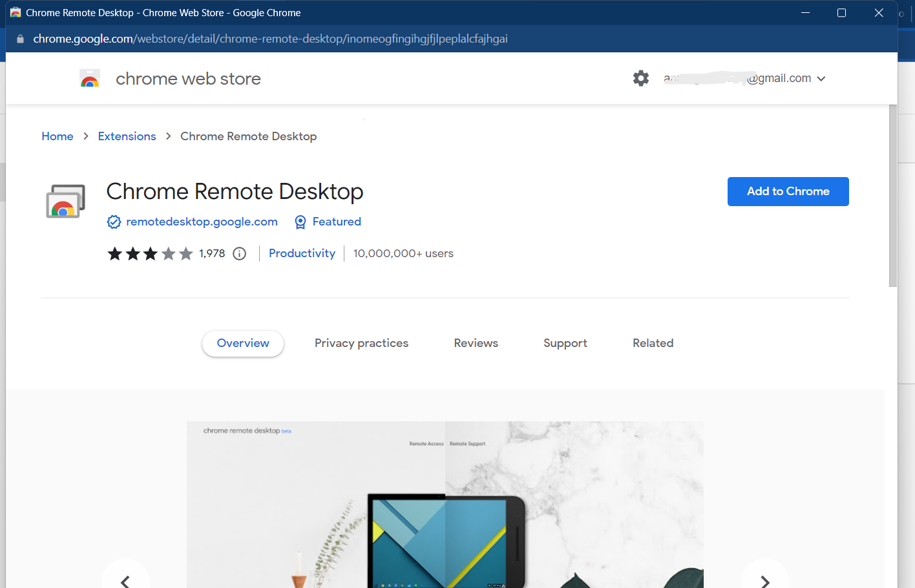This screenshot has width=915, height=588.
Task: Minimize the Chrome window
Action: click(x=805, y=13)
